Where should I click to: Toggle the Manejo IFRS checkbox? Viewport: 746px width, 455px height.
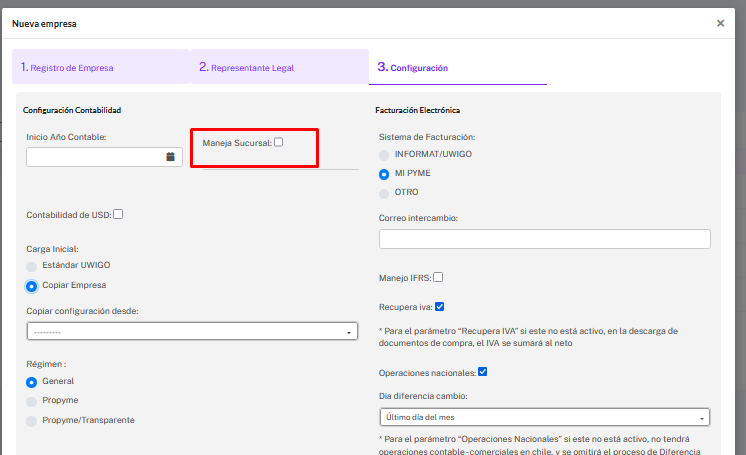coord(438,277)
